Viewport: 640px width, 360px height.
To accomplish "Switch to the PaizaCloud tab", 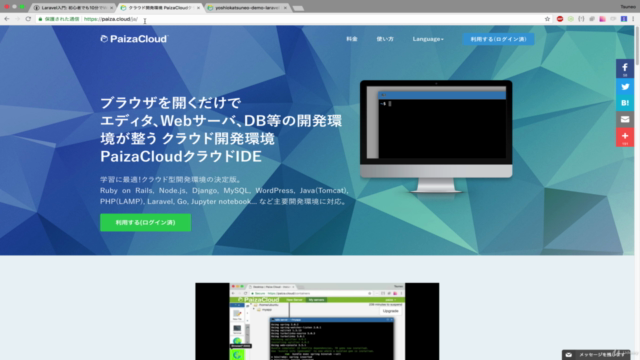I will click(159, 8).
